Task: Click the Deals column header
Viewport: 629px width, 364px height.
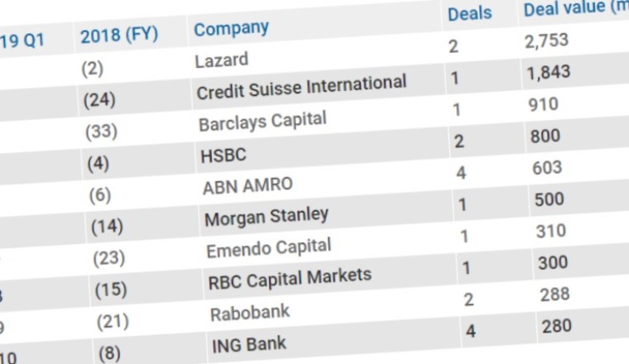Action: click(x=469, y=13)
